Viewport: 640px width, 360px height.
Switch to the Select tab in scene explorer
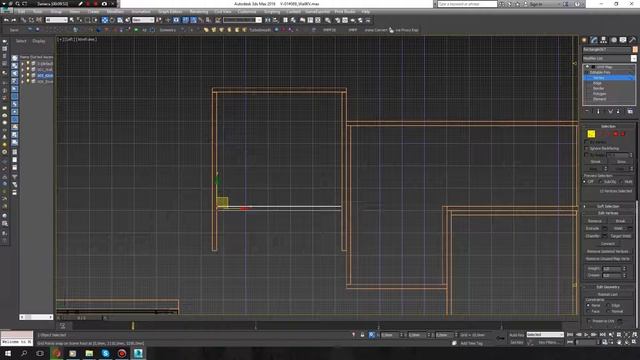[21, 41]
